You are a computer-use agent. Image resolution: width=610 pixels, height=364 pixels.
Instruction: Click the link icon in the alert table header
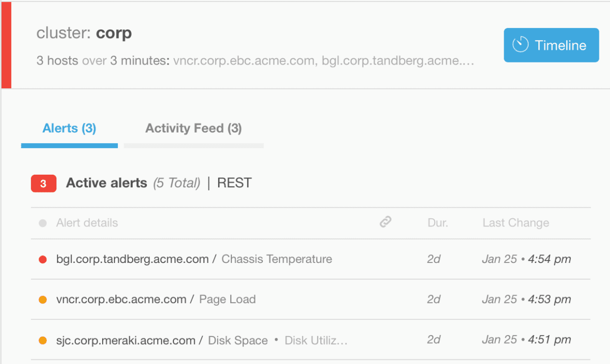(384, 222)
